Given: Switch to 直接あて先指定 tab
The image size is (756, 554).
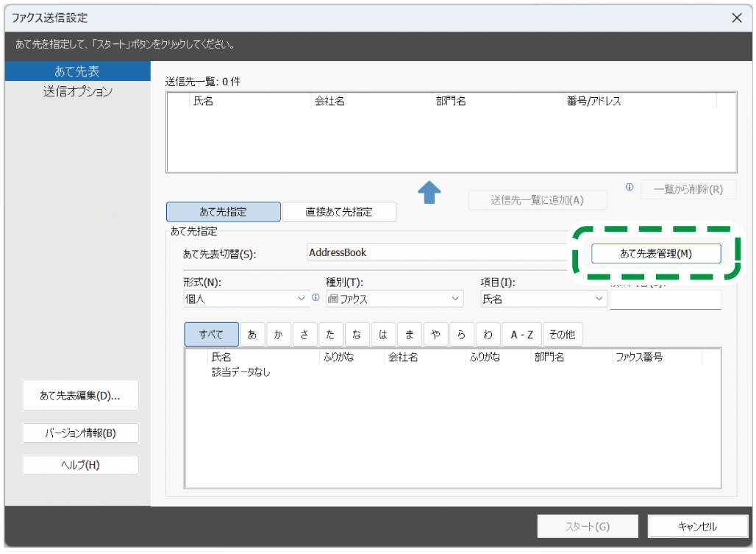Looking at the screenshot, I should pyautogui.click(x=339, y=212).
